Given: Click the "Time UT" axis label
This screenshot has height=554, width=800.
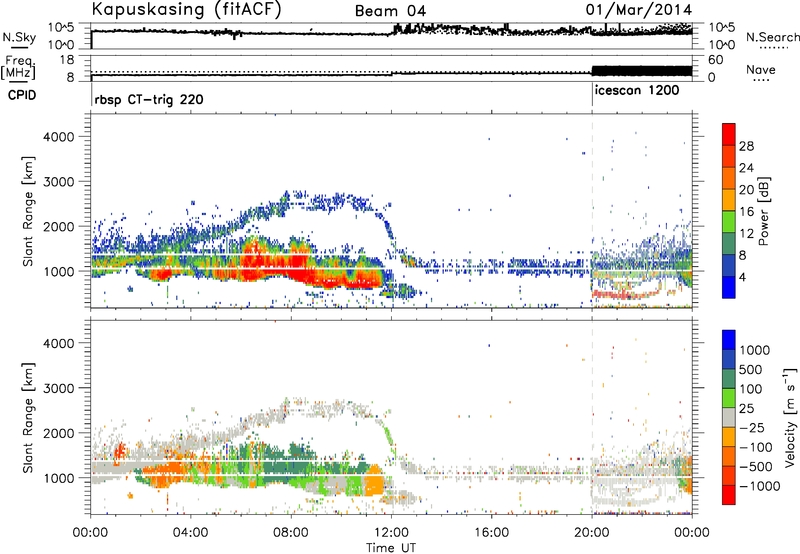Looking at the screenshot, I should 391,548.
